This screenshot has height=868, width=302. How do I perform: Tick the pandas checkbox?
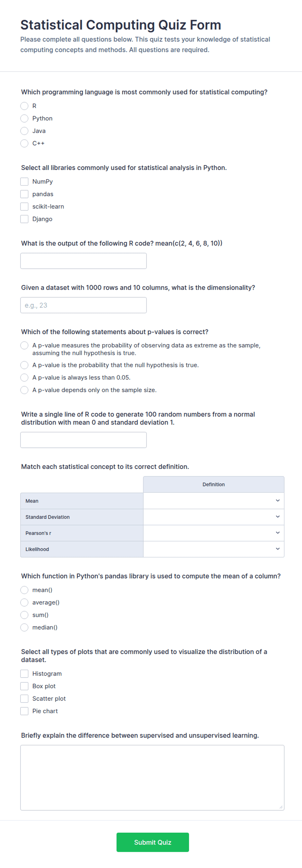[x=24, y=194]
